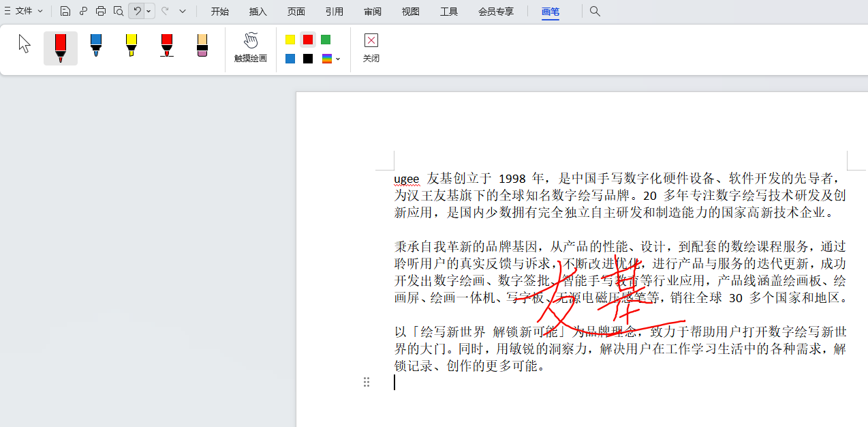Click the word 'ugee' in document
This screenshot has width=868, height=427.
coord(407,179)
